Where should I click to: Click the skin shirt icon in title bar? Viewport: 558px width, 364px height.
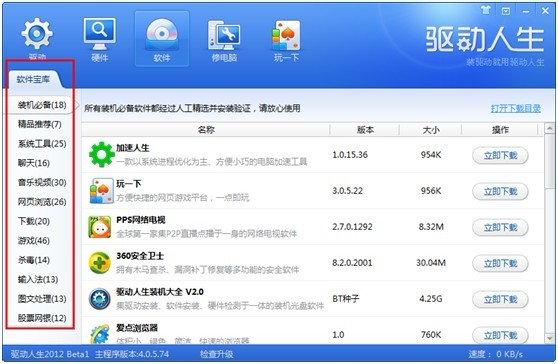point(486,11)
